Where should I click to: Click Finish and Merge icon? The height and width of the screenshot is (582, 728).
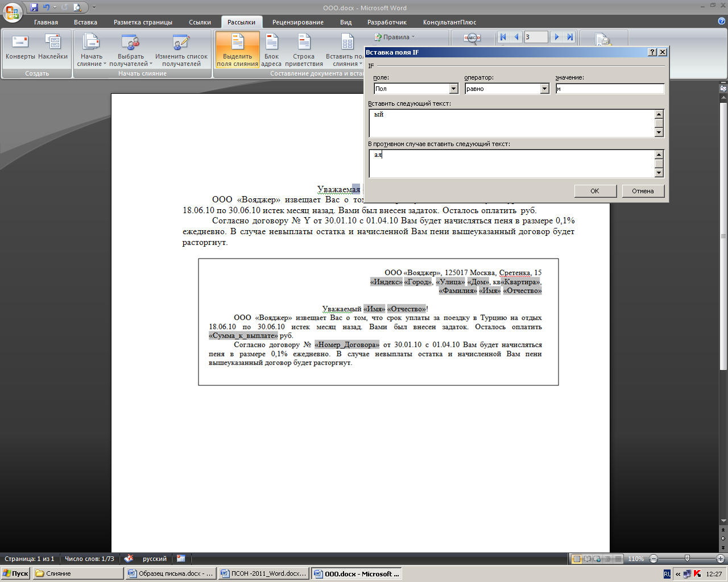602,39
